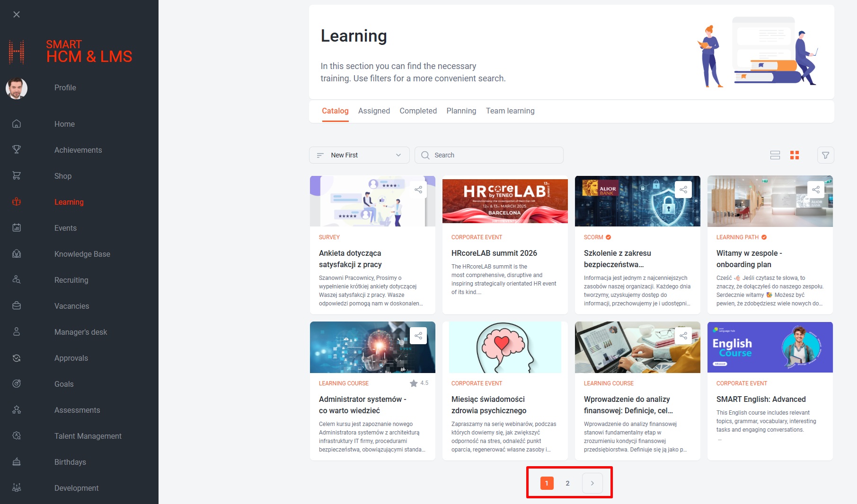857x504 pixels.
Task: Select the Knowledge Base icon
Action: coord(17,253)
